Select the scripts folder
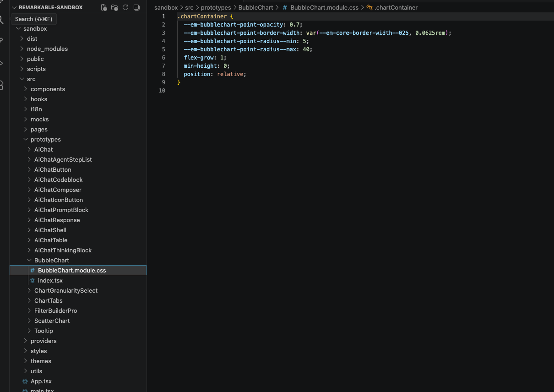The width and height of the screenshot is (554, 392). tap(36, 69)
